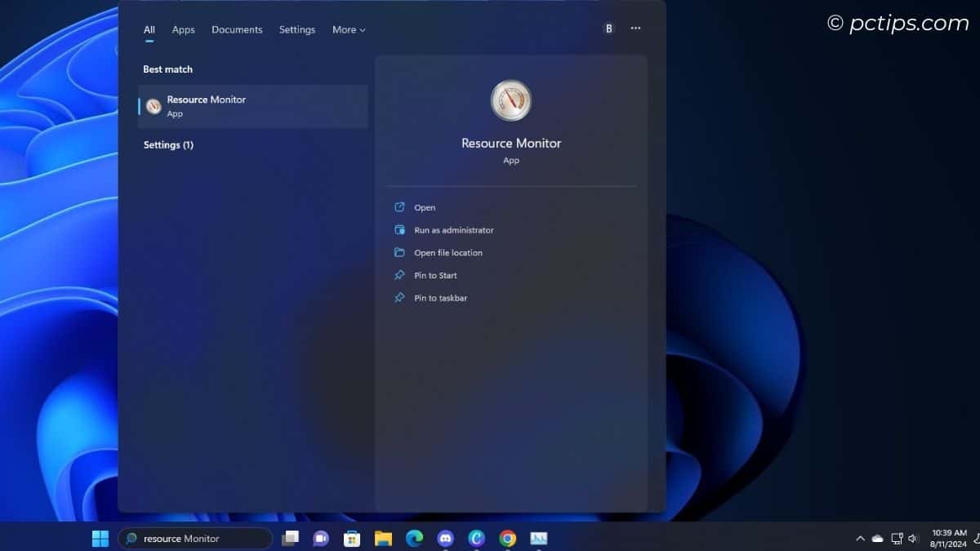Open the three-dot search options menu
Image resolution: width=980 pixels, height=551 pixels.
(635, 29)
